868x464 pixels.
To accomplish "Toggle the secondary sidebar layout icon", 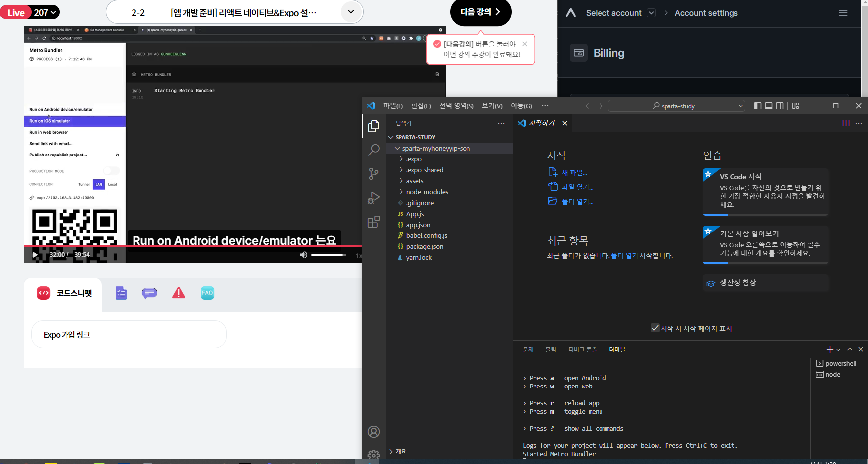I will click(780, 106).
